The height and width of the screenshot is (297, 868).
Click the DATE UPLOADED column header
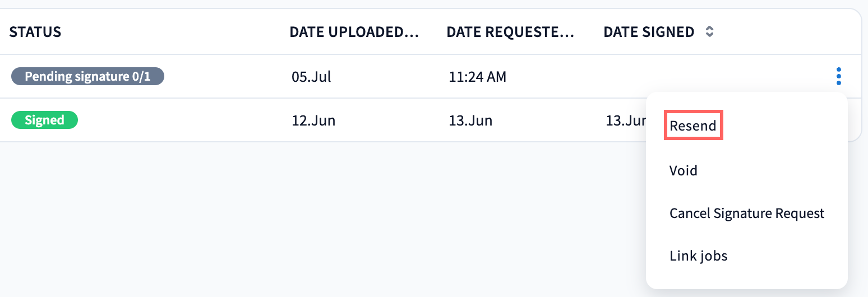[x=354, y=32]
